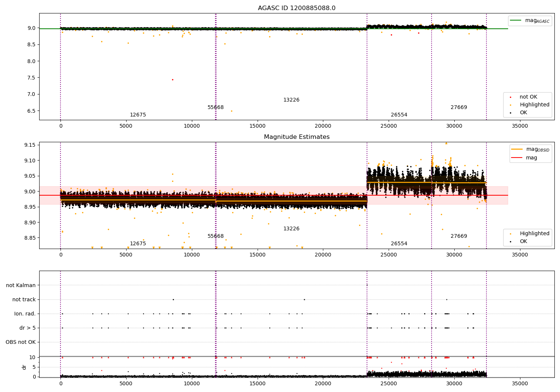Click the red line sample beside 'mag' legend entry
The height and width of the screenshot is (392, 560).
[517, 158]
